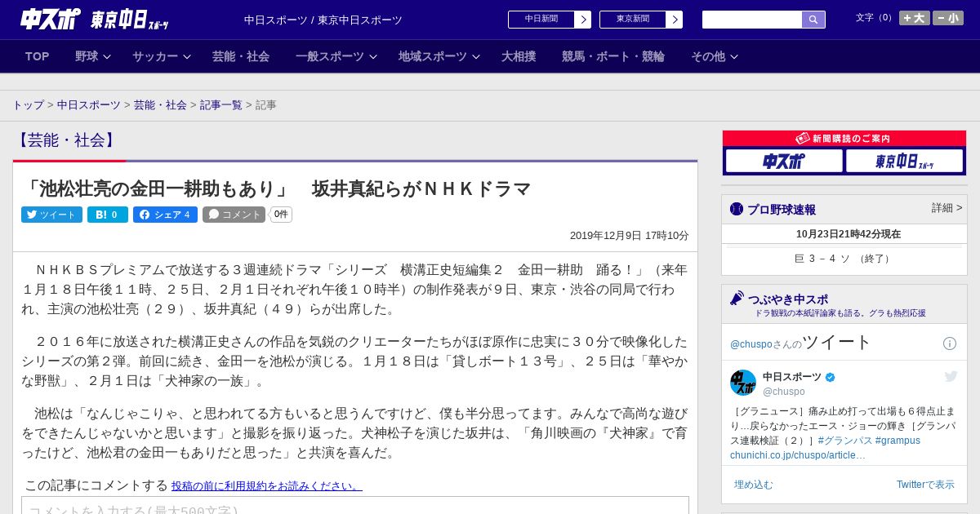980x514 pixels.
Task: Click the 芸能・社会 breadcrumb link
Action: click(x=160, y=105)
